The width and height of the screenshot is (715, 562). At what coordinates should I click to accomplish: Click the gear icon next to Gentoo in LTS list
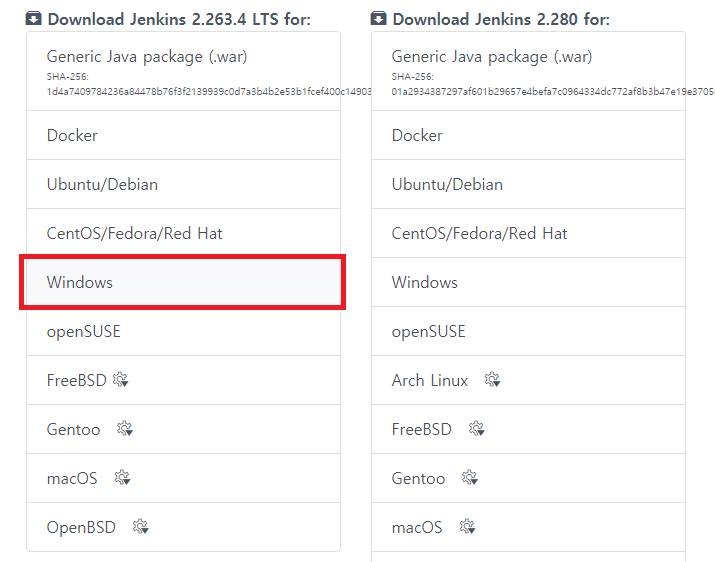pos(124,428)
